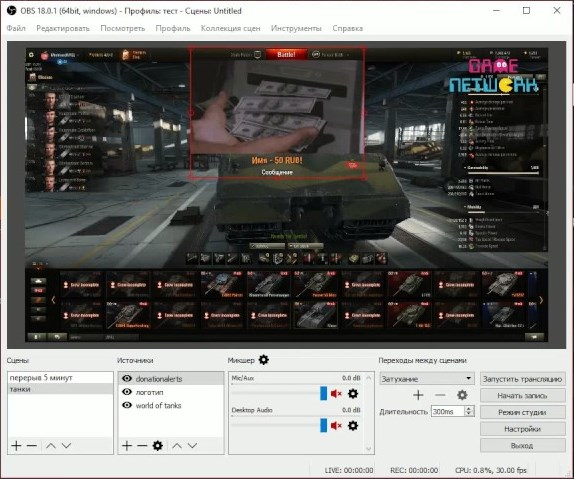Screen dimensions: 574x479
Task: Open the Коллекция сцен menu
Action: tap(231, 28)
